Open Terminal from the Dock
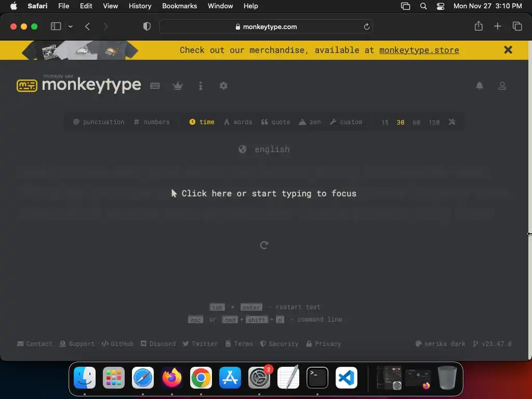The height and width of the screenshot is (399, 532). (x=317, y=378)
